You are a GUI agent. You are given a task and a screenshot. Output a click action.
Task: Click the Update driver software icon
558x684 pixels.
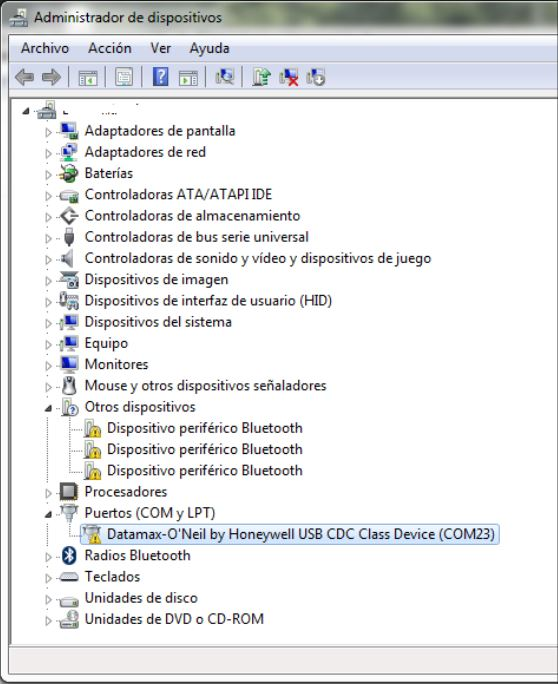[x=261, y=77]
